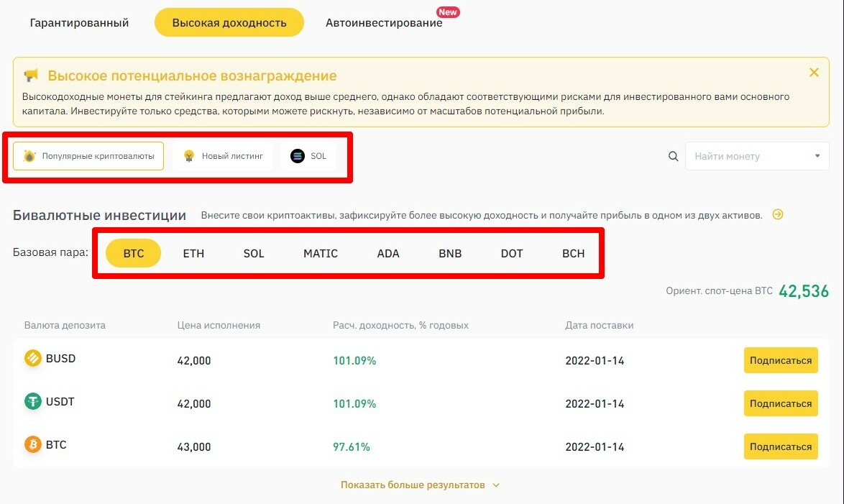
Task: Click the 43,000 strike price
Action: tap(194, 446)
